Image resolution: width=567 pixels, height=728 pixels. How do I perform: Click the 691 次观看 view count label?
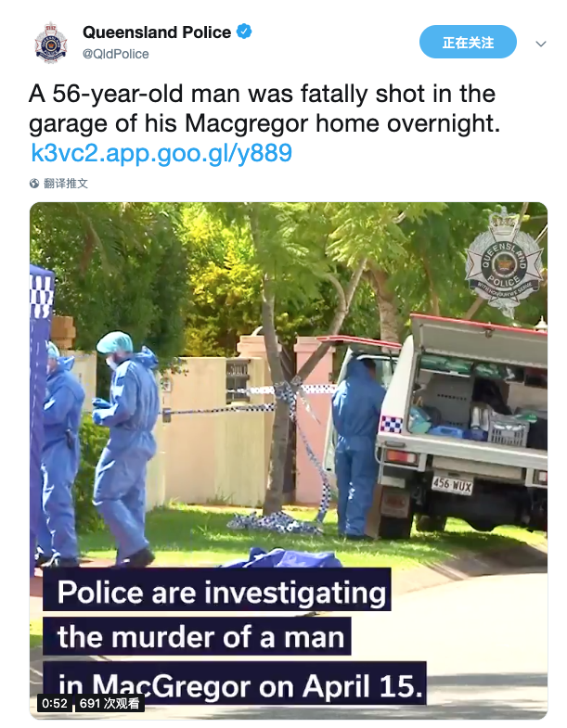click(x=110, y=703)
